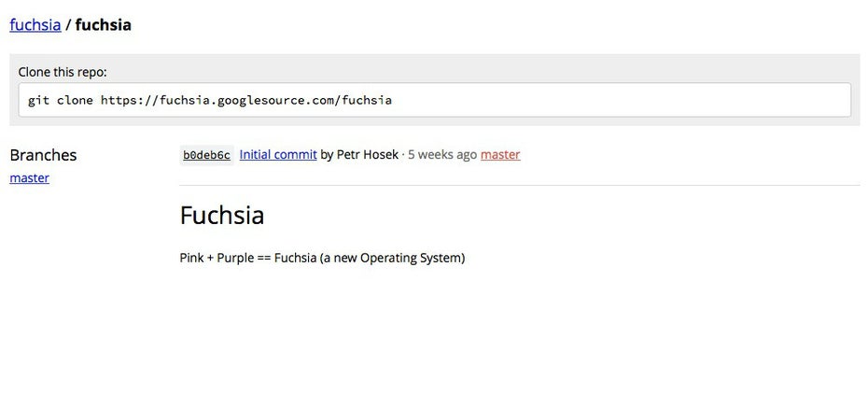
Task: Click the 'Pink + Purple == Fuchsia' description
Action: click(x=322, y=258)
